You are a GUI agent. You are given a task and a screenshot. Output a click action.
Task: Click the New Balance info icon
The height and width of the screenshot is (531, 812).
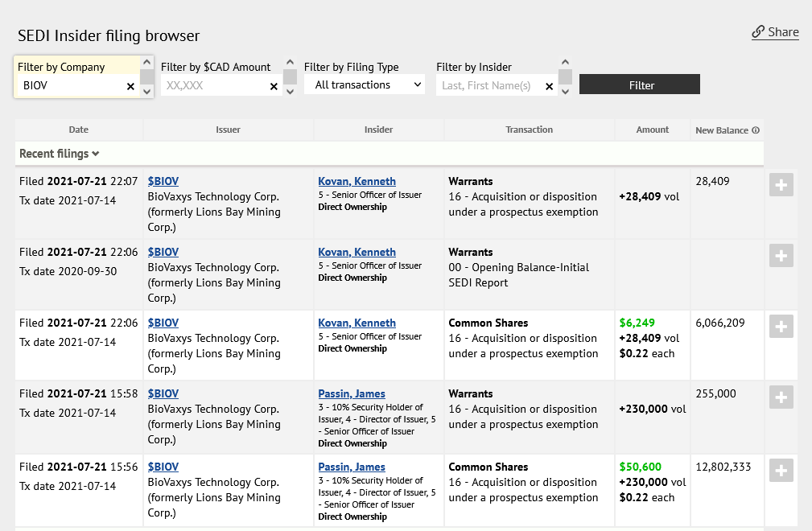coord(756,130)
